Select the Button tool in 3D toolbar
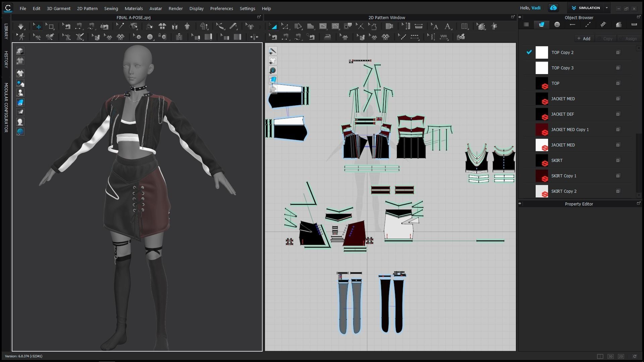Screen dimensions: 644x362 tap(150, 37)
